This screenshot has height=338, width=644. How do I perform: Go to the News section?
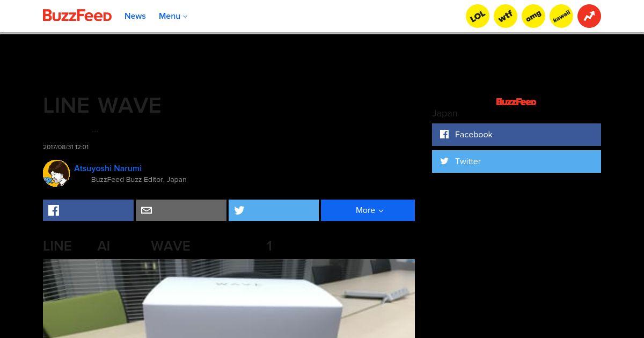click(135, 16)
